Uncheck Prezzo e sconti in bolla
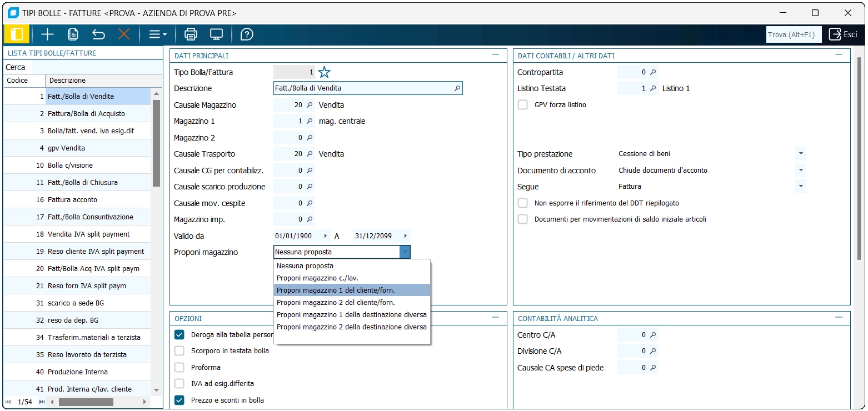The width and height of the screenshot is (868, 411). [x=179, y=400]
